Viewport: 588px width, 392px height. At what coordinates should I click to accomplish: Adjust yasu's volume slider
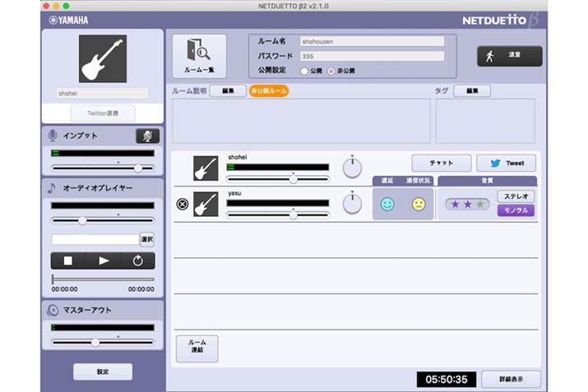[x=278, y=215]
